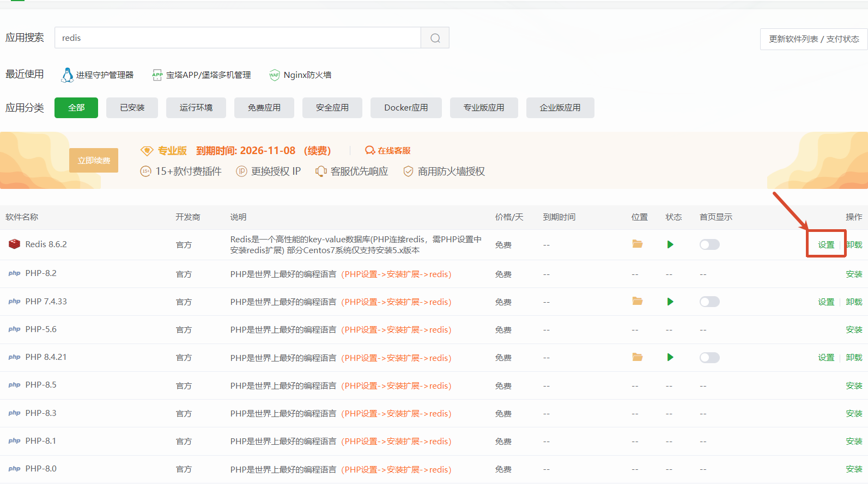This screenshot has height=484, width=868.
Task: Select the 免费应用 category tab
Action: (x=264, y=108)
